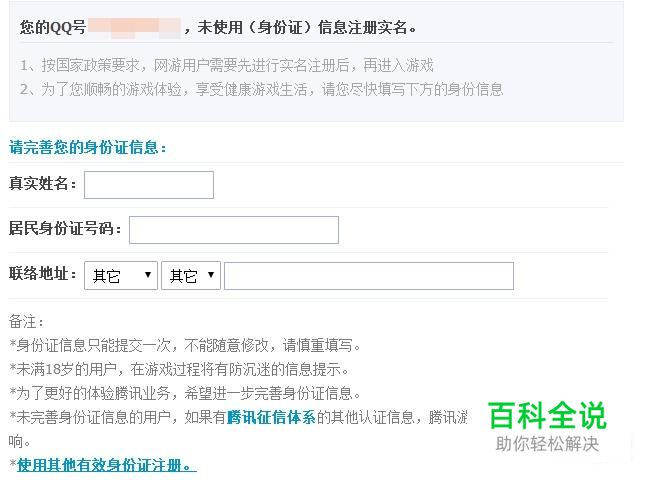Viewport: 656px width, 487px height.
Task: Click notice line two about 健康游戏生活
Action: pyautogui.click(x=261, y=89)
